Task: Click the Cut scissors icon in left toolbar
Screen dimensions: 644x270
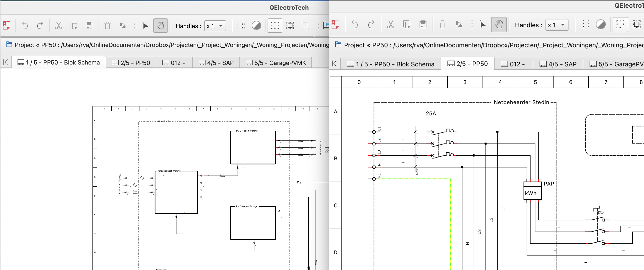Action: pyautogui.click(x=58, y=26)
